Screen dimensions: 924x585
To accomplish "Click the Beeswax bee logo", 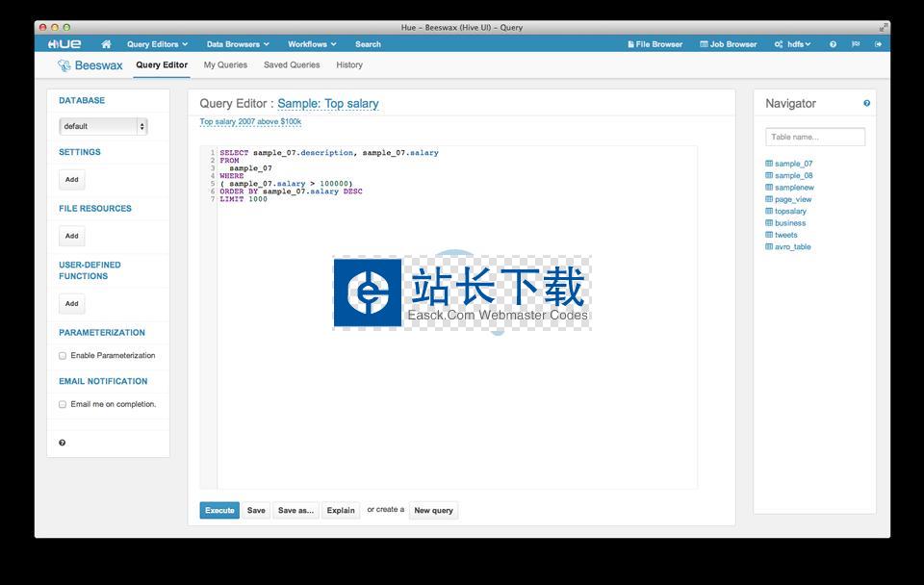I will [64, 65].
